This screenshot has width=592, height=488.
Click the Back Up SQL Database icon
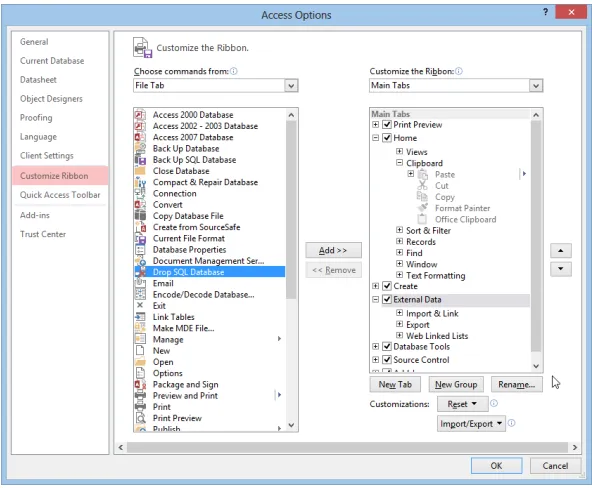(140, 160)
